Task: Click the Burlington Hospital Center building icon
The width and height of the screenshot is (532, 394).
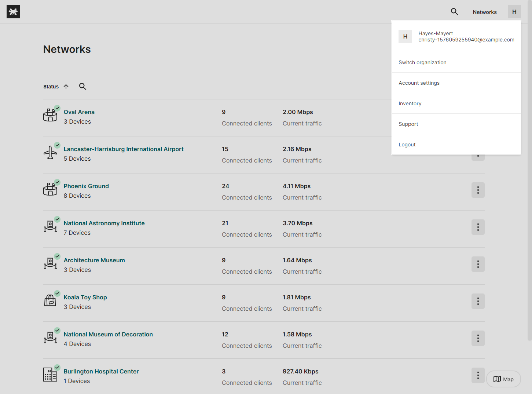Action: coord(50,375)
